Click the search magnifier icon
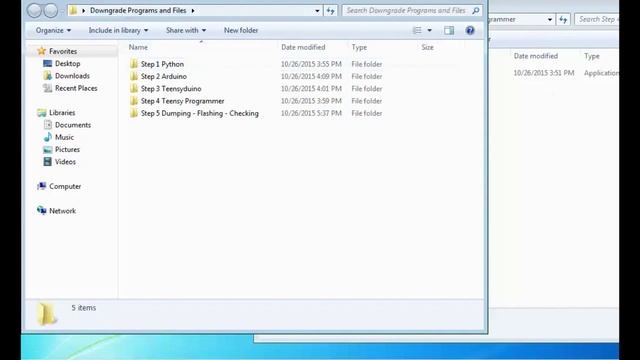Screen dimensions: 640x360 (476, 11)
